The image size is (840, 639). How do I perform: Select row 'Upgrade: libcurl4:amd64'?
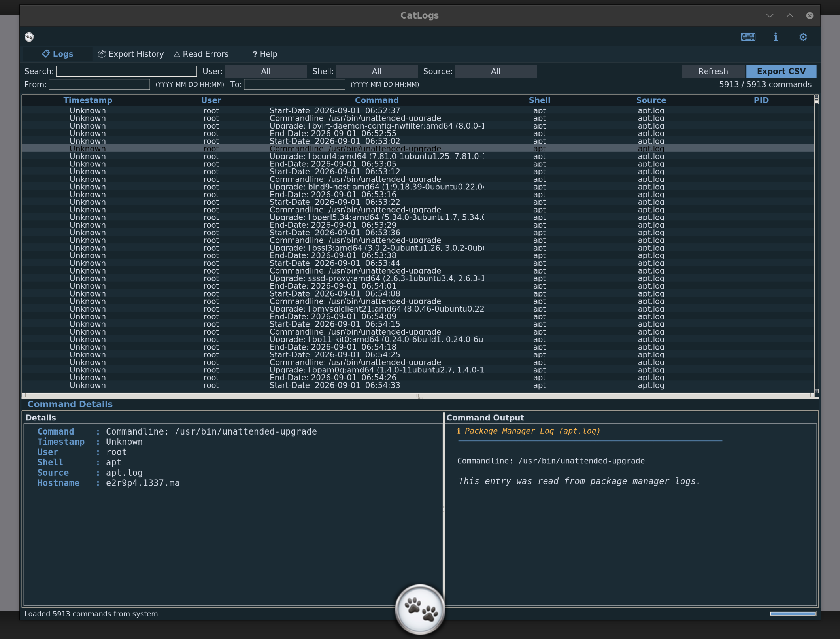pyautogui.click(x=418, y=157)
